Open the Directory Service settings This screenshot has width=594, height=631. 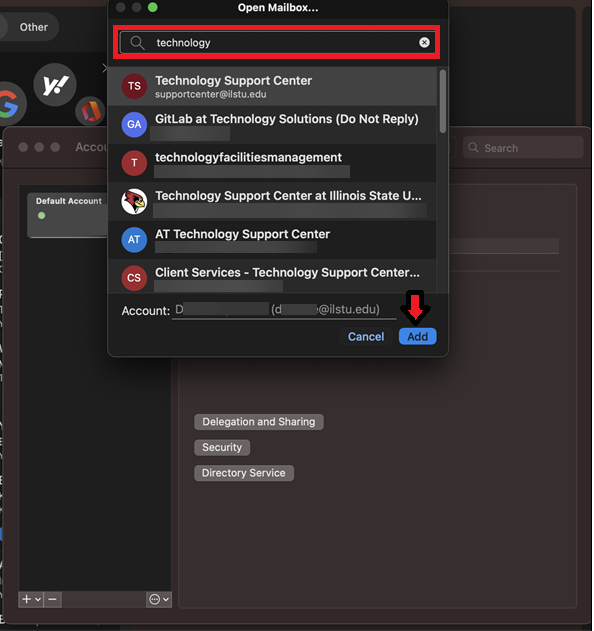click(x=244, y=473)
